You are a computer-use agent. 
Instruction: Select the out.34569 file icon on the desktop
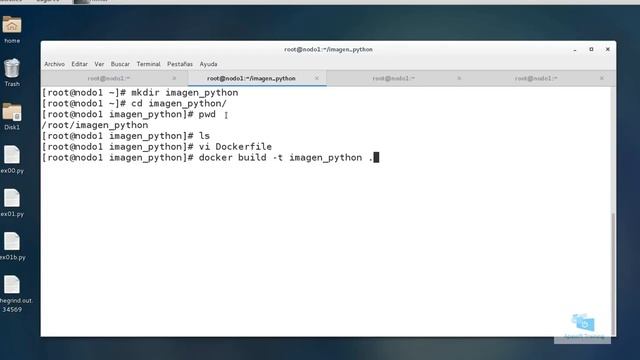tap(12, 285)
